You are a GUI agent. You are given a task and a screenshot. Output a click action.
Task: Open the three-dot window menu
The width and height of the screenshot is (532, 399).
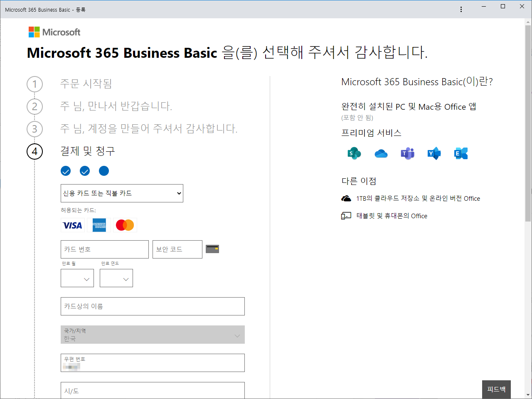[461, 9]
